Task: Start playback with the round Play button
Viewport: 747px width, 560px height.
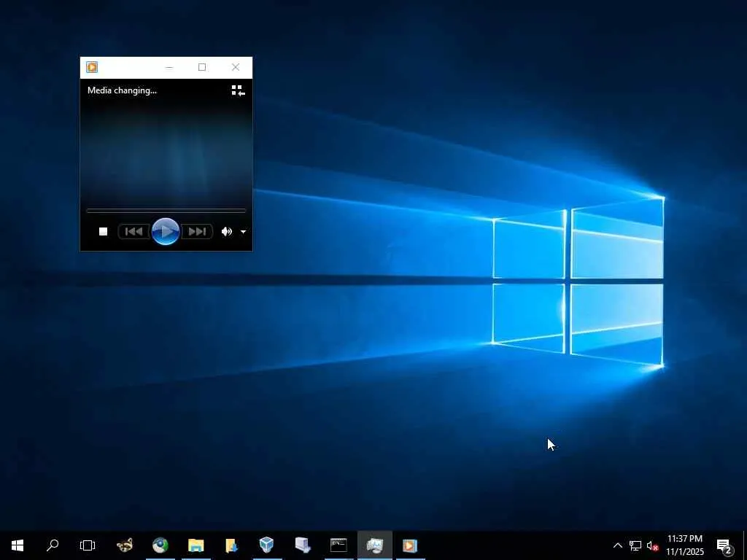Action: 166,231
